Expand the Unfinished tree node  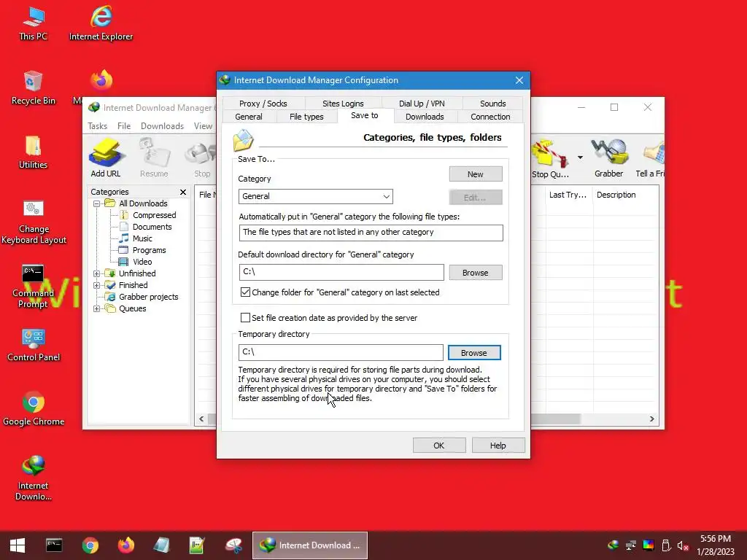click(97, 274)
